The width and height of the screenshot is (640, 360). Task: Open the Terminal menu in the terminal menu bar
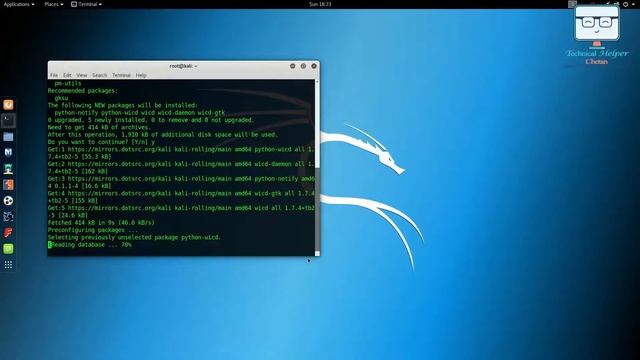[x=121, y=75]
